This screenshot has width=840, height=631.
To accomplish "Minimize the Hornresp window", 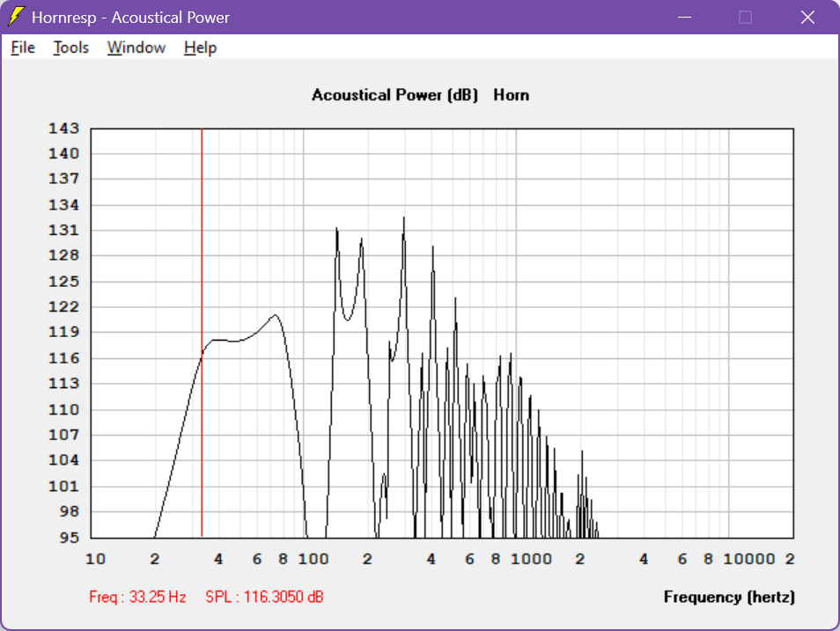I will tap(684, 17).
